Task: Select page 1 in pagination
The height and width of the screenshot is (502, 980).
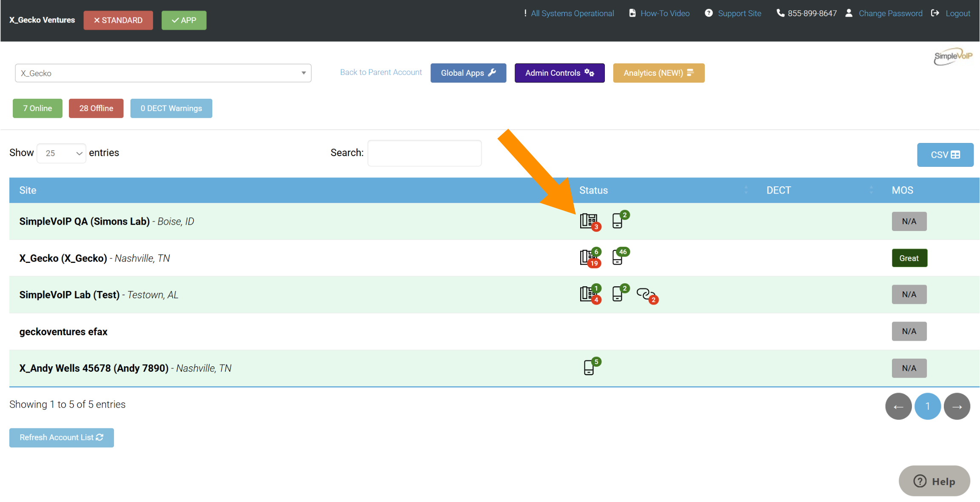Action: point(928,406)
